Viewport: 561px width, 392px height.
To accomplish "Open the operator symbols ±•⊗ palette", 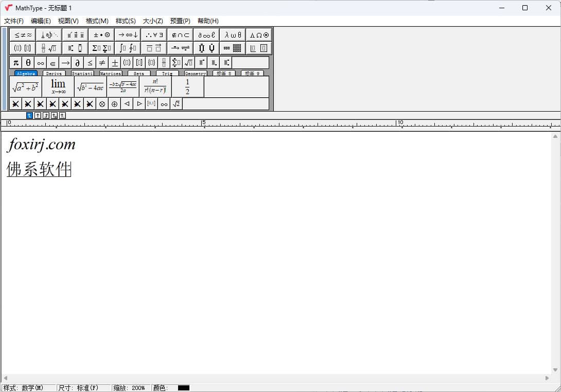I will click(101, 34).
